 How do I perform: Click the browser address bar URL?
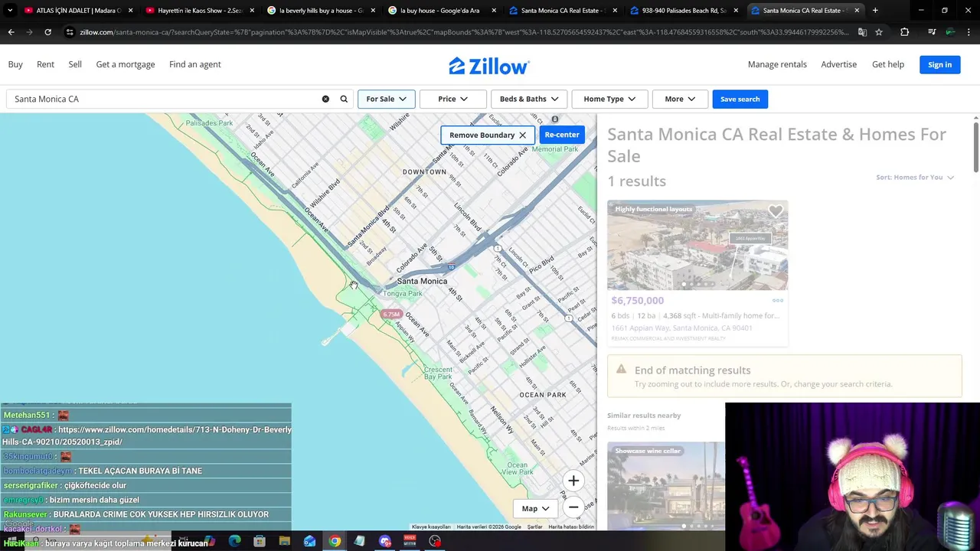463,32
